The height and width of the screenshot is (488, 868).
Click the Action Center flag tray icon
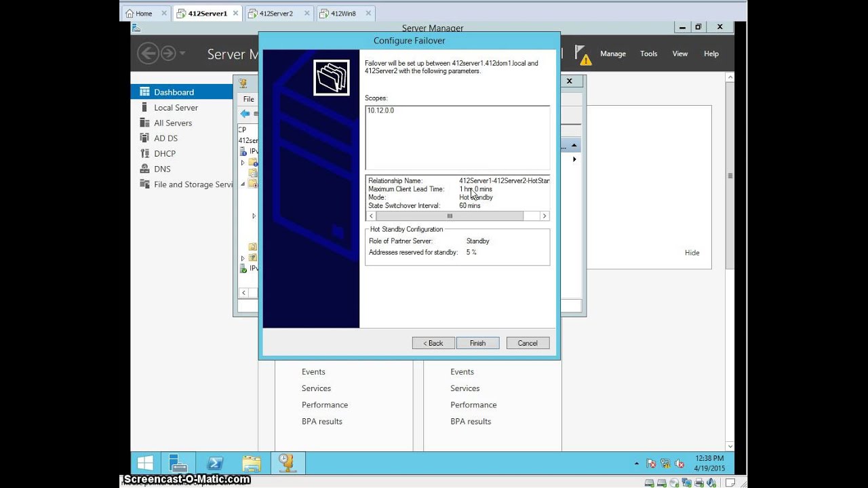[652, 464]
